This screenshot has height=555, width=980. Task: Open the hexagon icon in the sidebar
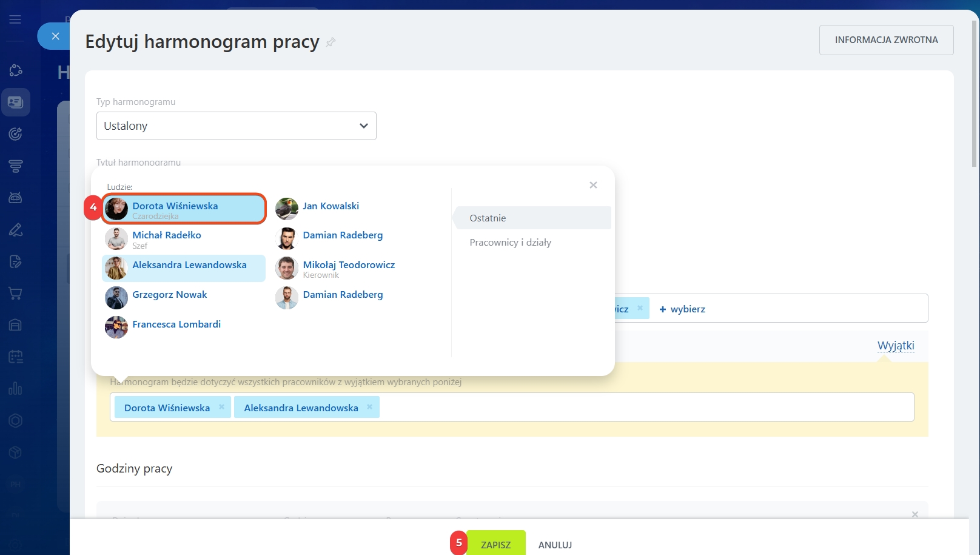click(16, 420)
